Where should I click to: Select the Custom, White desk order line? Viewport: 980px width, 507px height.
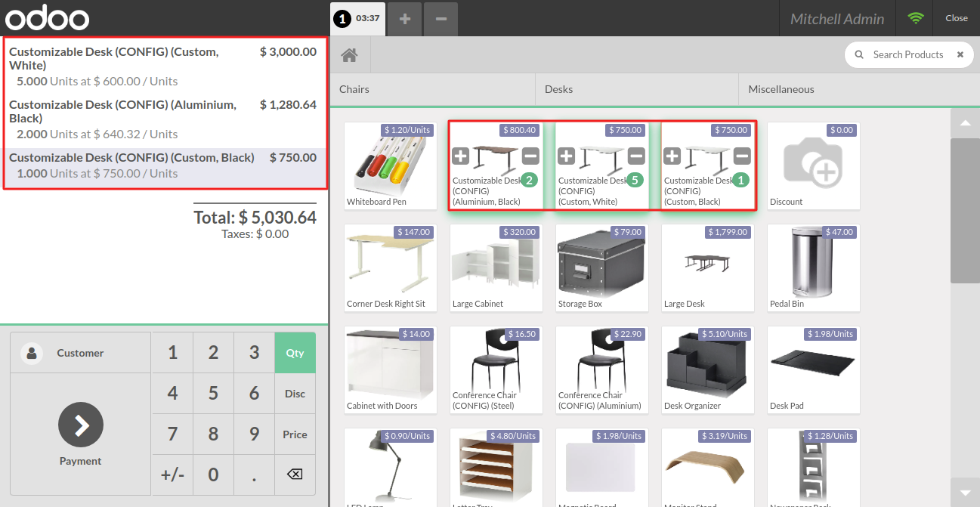point(163,66)
